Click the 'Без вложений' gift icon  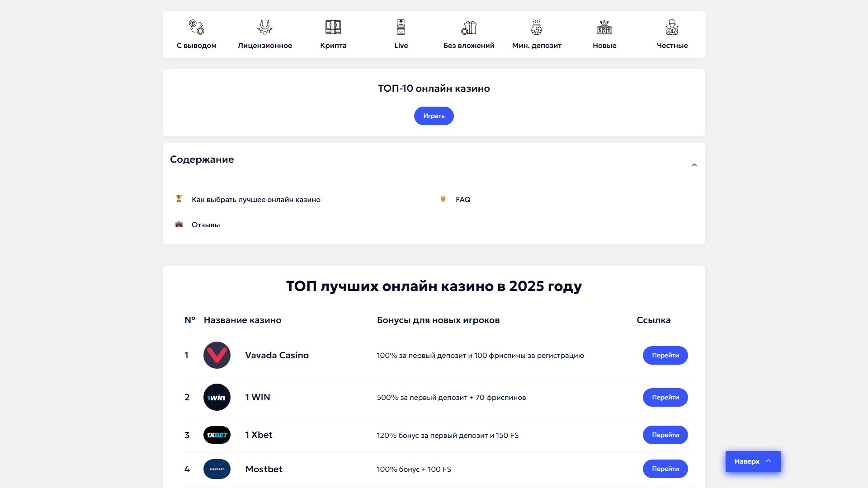coord(469,27)
